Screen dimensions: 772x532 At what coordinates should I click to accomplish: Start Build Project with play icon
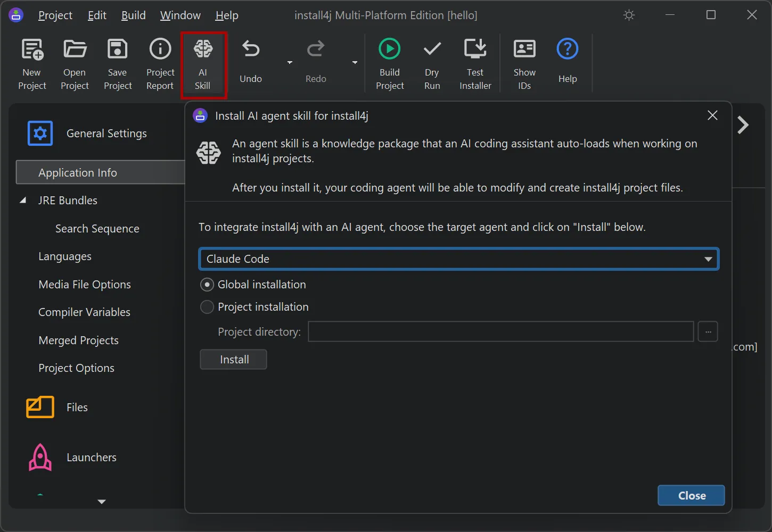pos(390,49)
